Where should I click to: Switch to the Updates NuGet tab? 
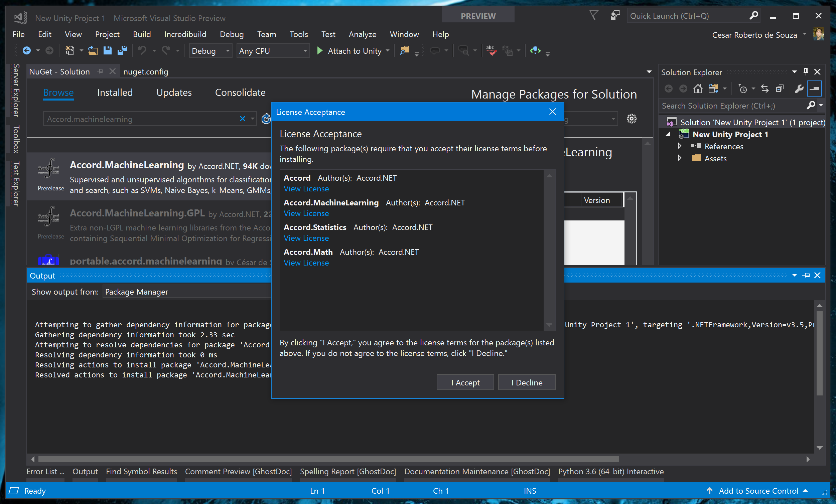(174, 93)
